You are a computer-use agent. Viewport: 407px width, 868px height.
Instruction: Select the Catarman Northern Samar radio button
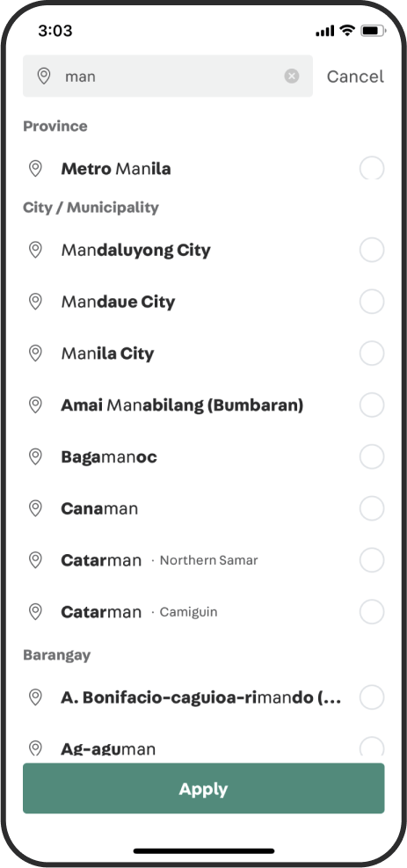[372, 560]
